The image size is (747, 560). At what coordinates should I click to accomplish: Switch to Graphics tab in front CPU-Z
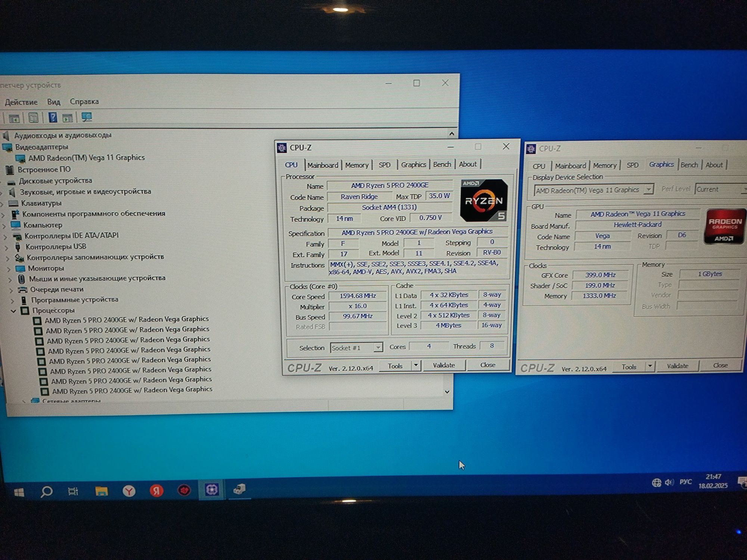click(413, 165)
